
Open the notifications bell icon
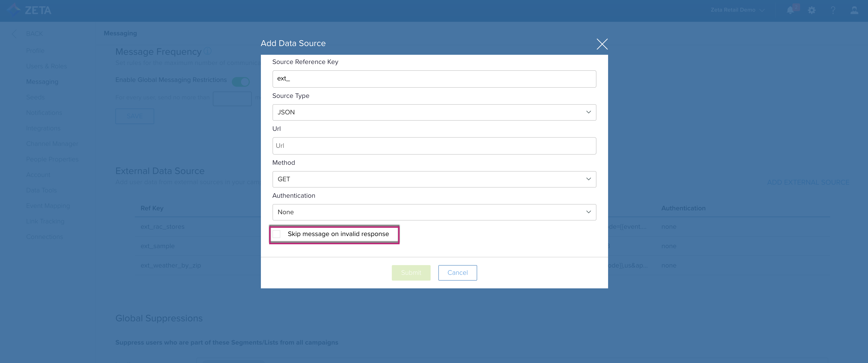790,10
